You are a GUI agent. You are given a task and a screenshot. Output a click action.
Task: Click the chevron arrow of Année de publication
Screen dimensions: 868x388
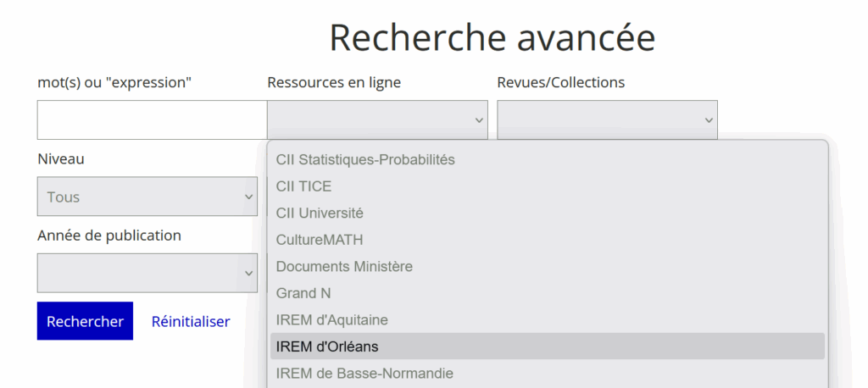coord(249,273)
